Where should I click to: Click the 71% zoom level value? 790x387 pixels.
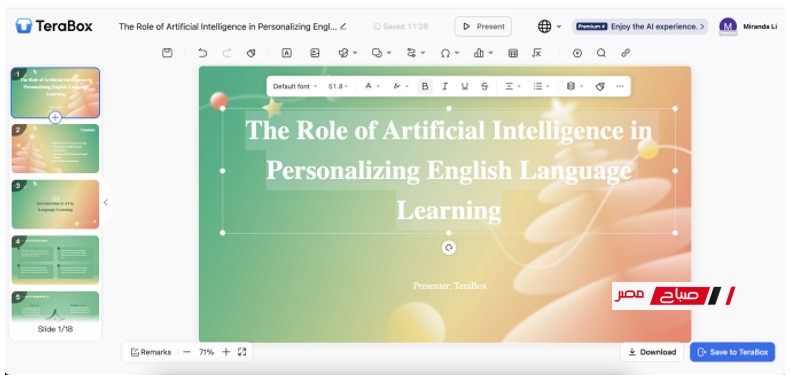point(206,352)
